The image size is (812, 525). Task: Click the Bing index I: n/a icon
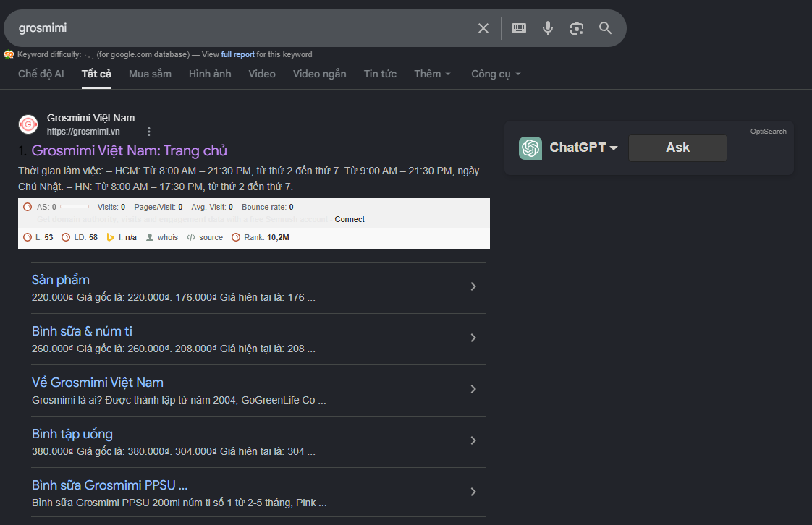[x=110, y=237]
